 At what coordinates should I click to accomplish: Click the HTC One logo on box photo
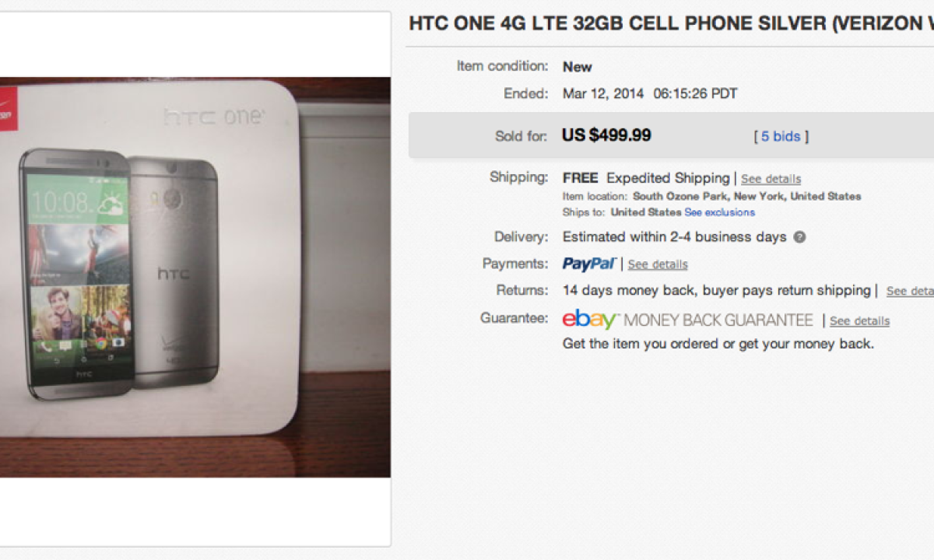click(x=213, y=118)
